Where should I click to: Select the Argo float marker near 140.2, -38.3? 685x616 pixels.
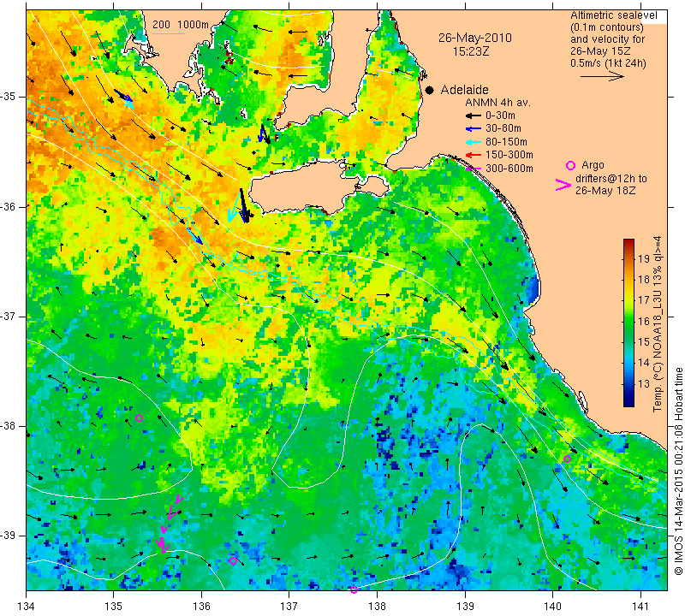click(x=567, y=459)
